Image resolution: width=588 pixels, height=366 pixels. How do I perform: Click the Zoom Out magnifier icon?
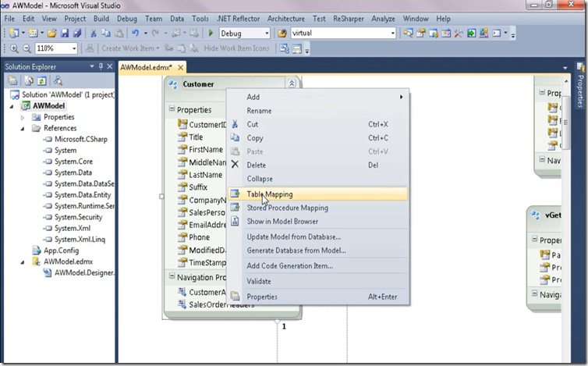27,48
